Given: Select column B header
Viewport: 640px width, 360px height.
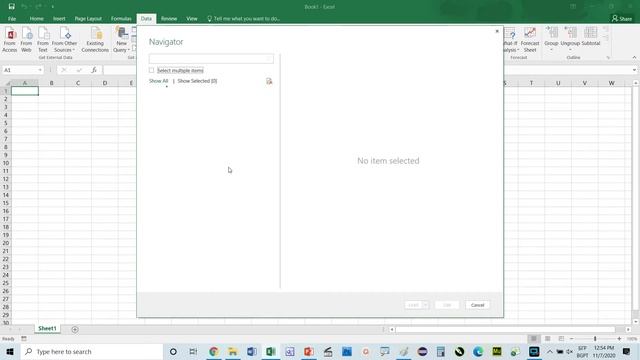Looking at the screenshot, I should coord(51,83).
